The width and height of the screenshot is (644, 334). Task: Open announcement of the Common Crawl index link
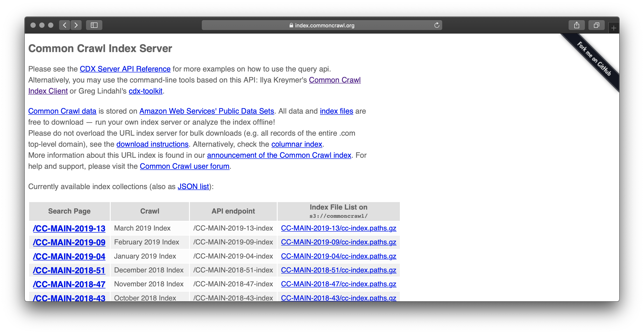tap(279, 155)
